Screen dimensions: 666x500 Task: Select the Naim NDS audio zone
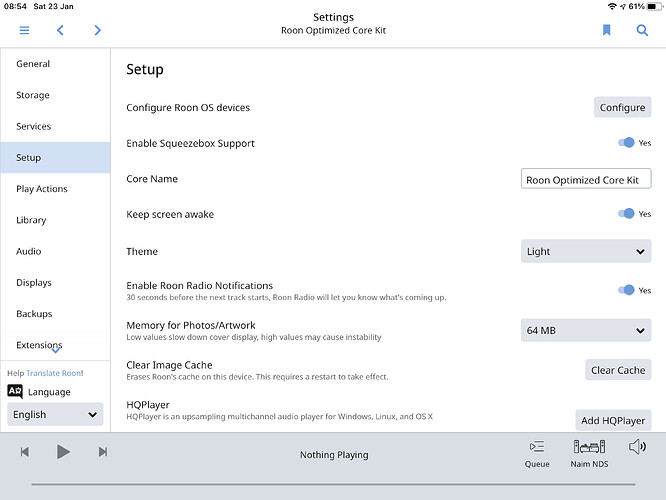pos(589,453)
